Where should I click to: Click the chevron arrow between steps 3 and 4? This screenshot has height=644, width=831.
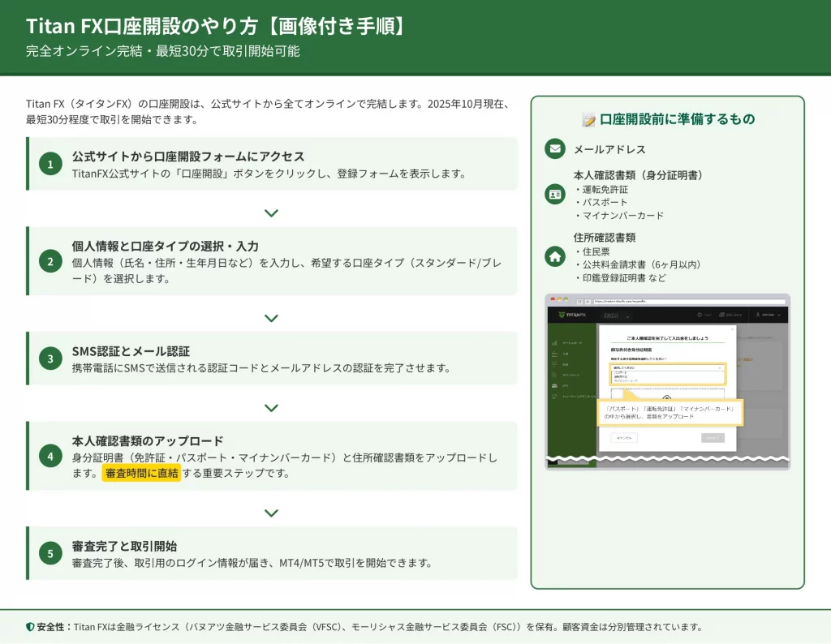(x=272, y=408)
